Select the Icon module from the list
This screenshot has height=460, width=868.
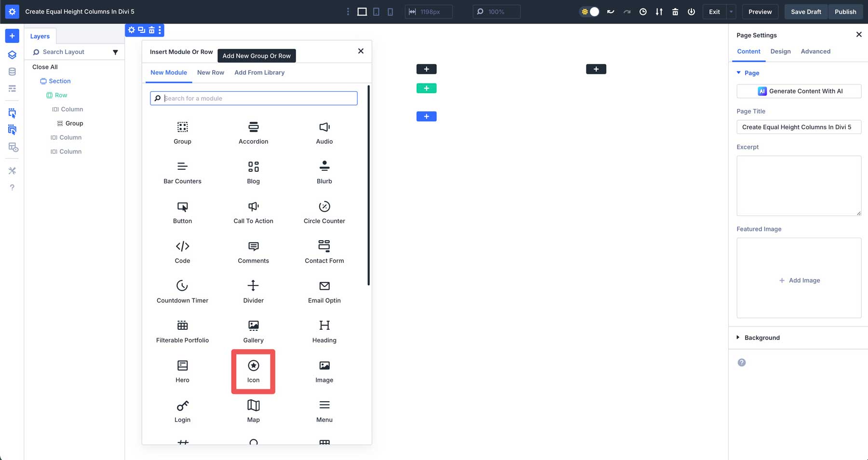coord(253,371)
